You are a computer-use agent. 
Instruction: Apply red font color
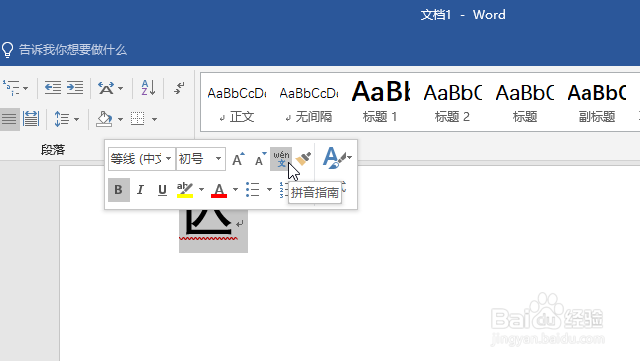pyautogui.click(x=219, y=189)
